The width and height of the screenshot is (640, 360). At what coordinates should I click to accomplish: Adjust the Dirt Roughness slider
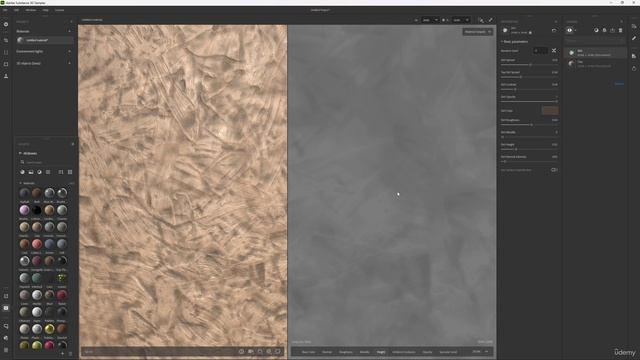(529, 124)
